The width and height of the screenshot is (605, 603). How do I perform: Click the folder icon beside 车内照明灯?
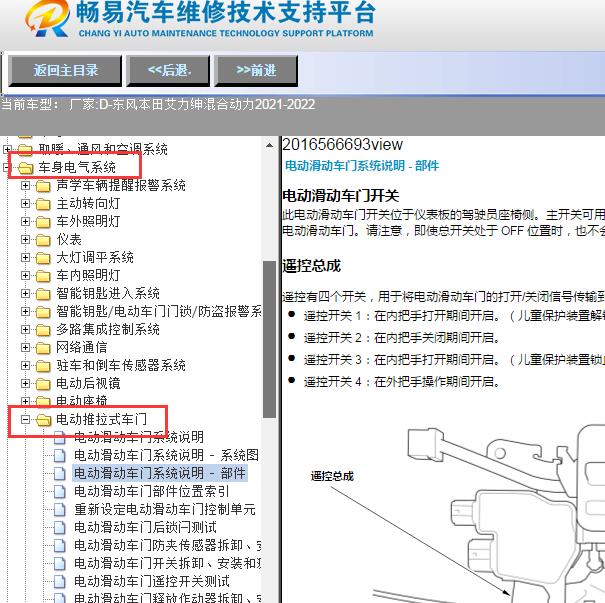pyautogui.click(x=43, y=276)
